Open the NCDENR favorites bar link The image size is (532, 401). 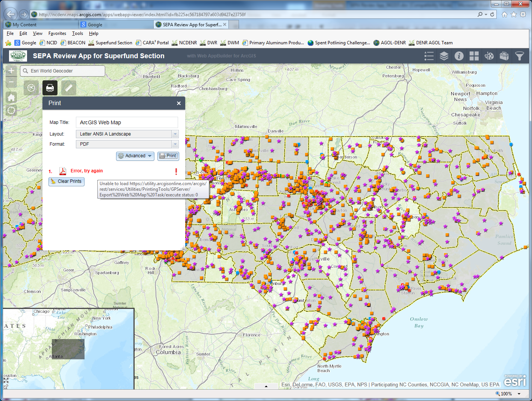click(x=184, y=43)
